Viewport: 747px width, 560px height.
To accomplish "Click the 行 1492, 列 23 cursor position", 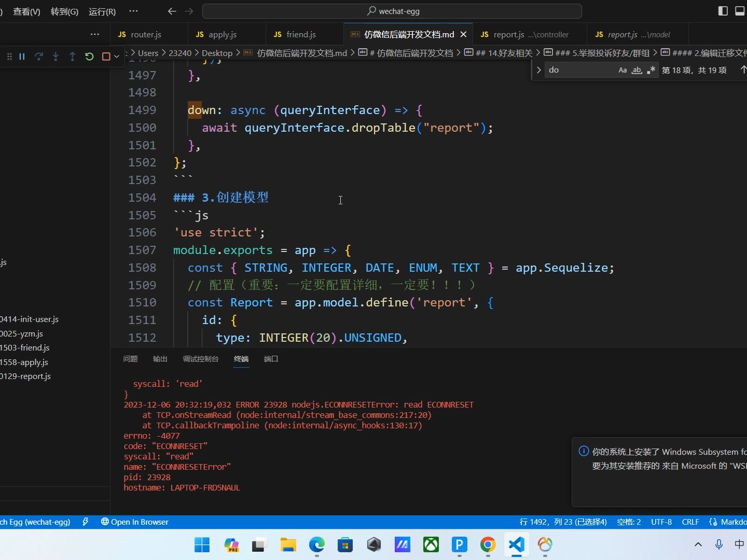I will pyautogui.click(x=563, y=522).
